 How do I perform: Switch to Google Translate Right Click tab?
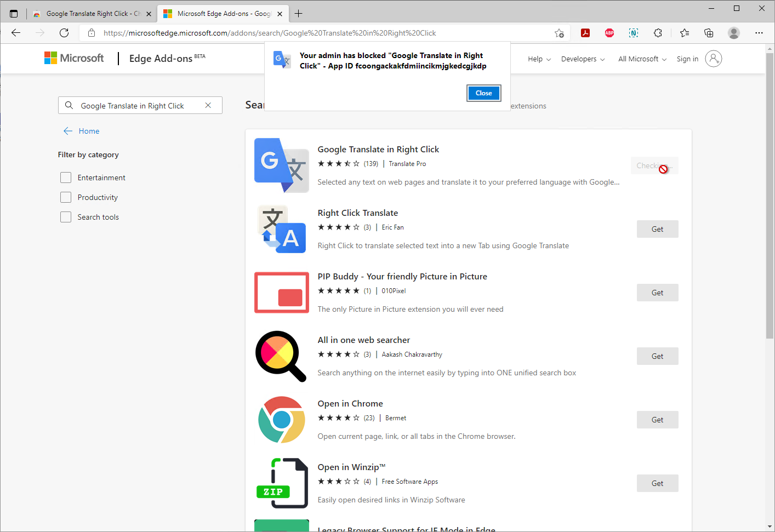point(90,14)
